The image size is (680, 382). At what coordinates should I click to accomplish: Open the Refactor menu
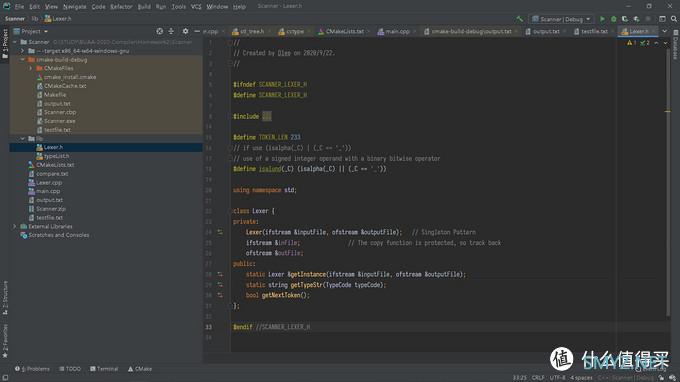point(121,7)
